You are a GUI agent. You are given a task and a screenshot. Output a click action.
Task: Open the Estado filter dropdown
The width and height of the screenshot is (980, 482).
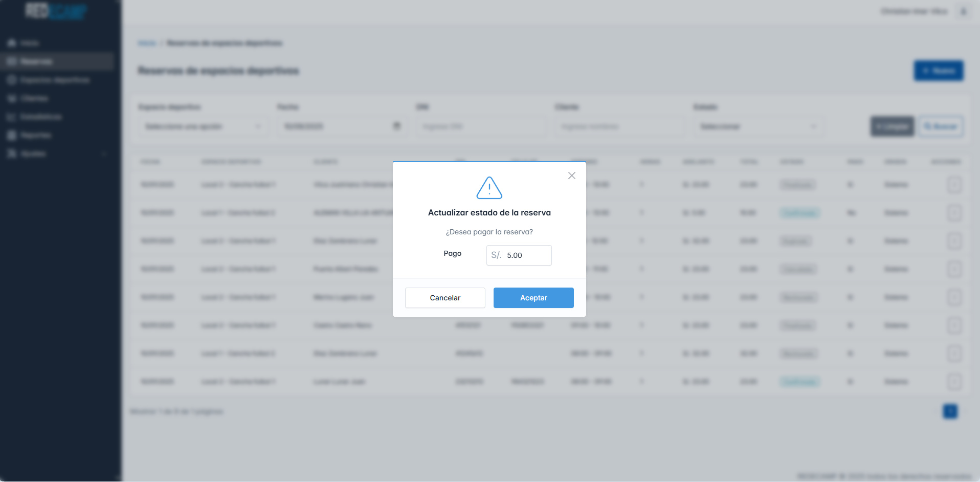point(758,126)
